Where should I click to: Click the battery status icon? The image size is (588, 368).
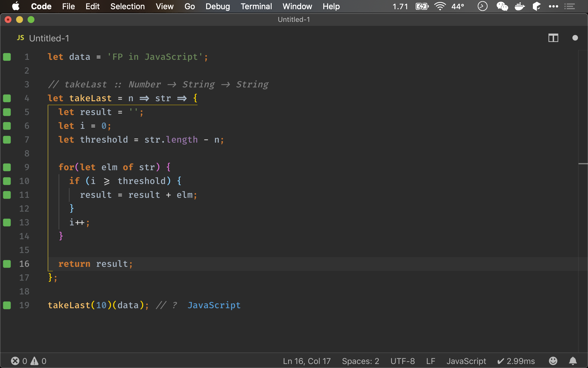coord(422,6)
